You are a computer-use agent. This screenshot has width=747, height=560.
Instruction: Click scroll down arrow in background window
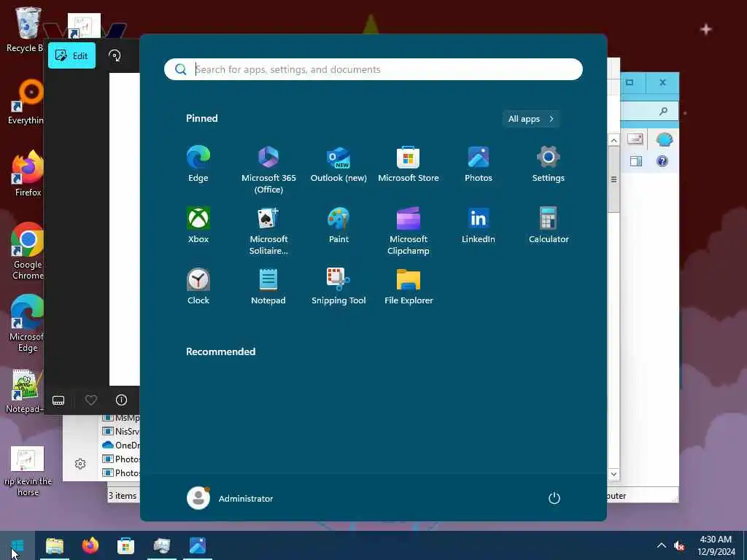614,474
